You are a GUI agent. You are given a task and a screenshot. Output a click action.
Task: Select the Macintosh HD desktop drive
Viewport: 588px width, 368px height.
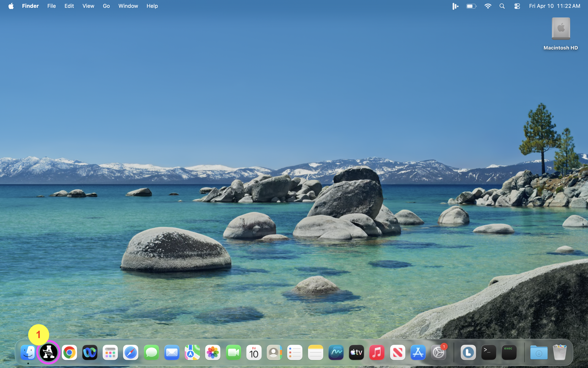[x=560, y=29]
